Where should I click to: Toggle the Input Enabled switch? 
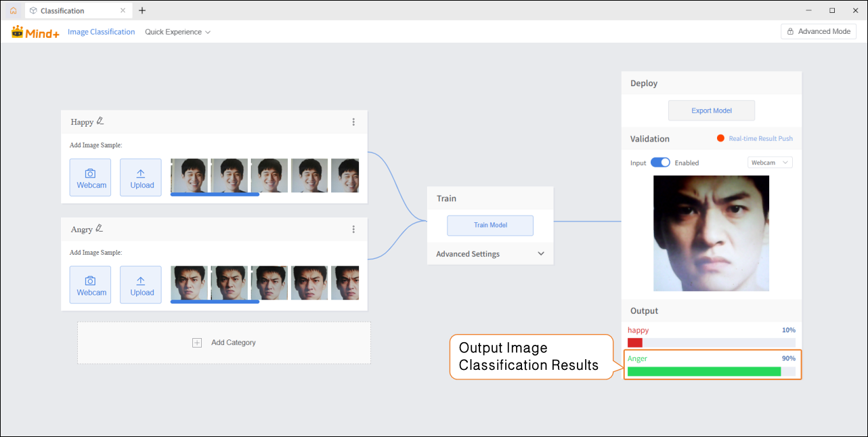(660, 163)
